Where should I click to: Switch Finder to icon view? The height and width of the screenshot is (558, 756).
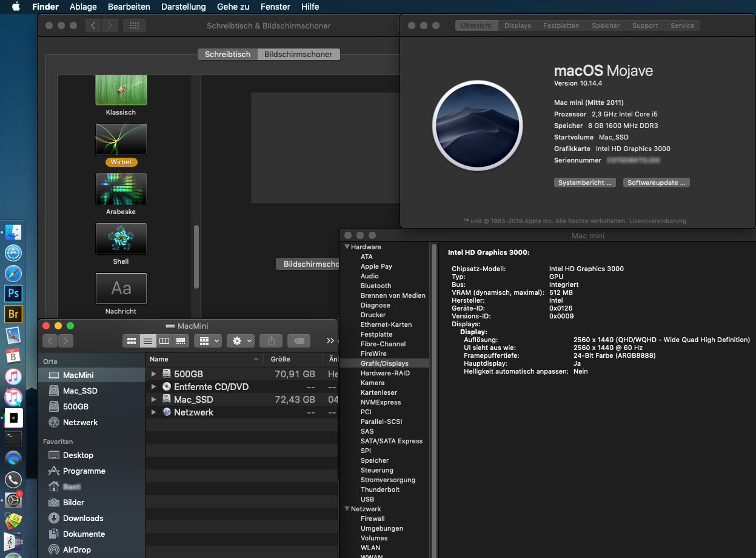click(131, 341)
